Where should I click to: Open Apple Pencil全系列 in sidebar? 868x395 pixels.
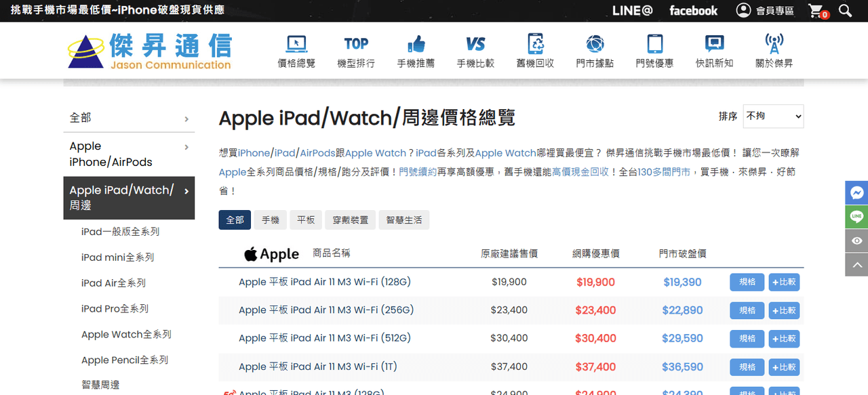125,360
